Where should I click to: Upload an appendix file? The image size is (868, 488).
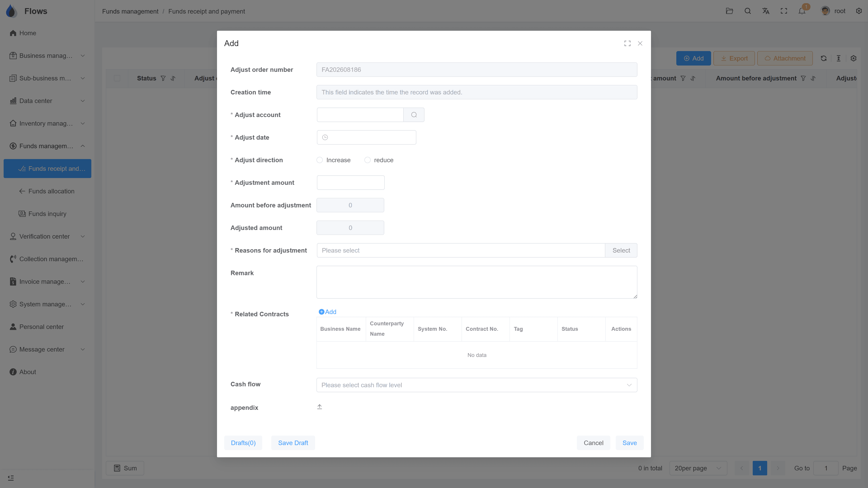[x=319, y=407]
